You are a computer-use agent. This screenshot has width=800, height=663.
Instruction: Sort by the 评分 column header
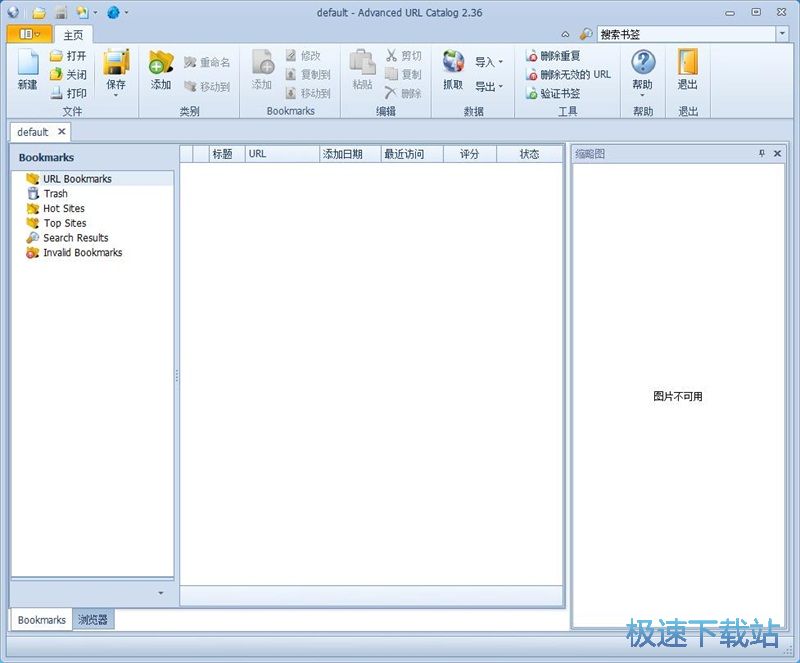(470, 154)
